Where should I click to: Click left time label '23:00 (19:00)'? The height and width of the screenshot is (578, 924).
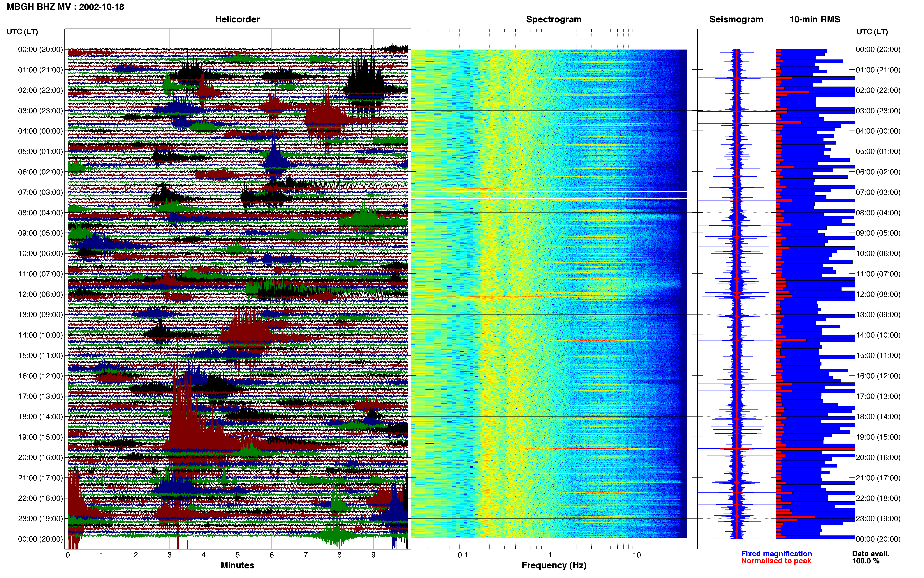[x=41, y=518]
